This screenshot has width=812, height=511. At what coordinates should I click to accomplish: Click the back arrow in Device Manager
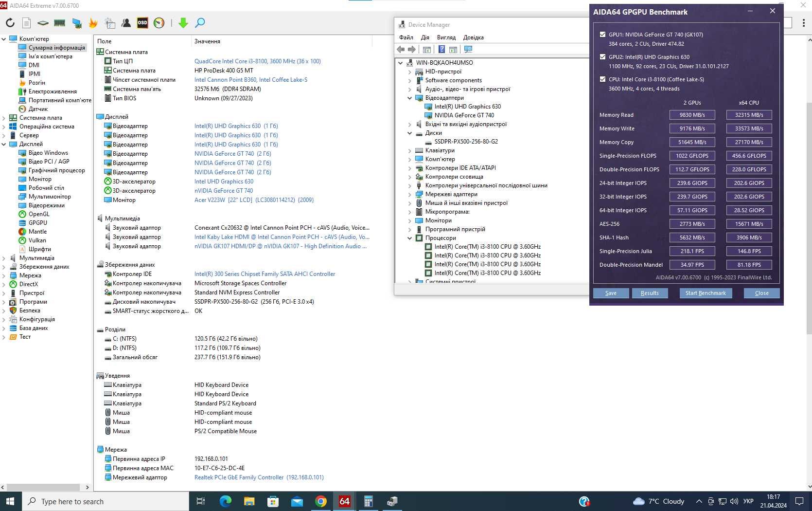coord(401,49)
